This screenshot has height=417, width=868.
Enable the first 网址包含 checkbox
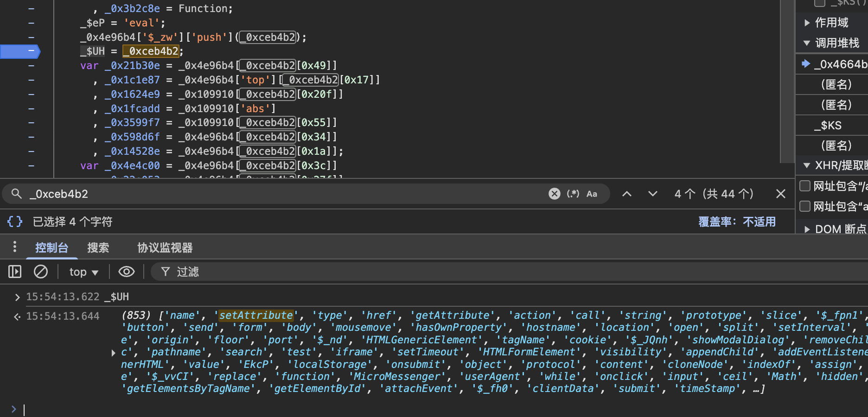[805, 186]
